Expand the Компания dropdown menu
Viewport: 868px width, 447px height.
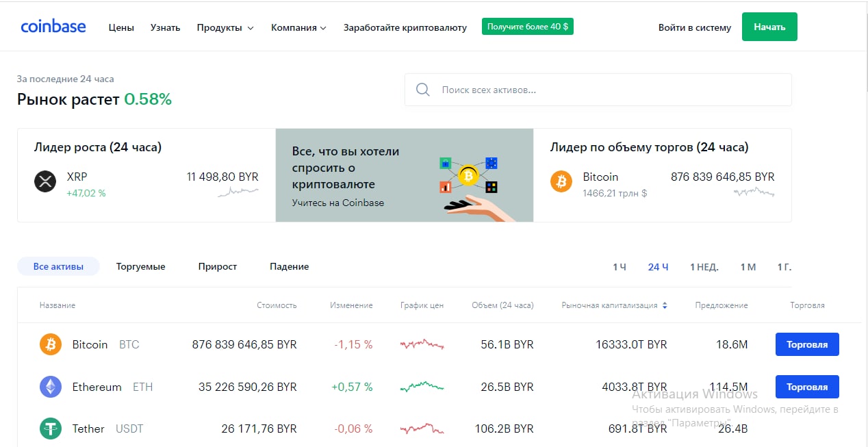[299, 28]
